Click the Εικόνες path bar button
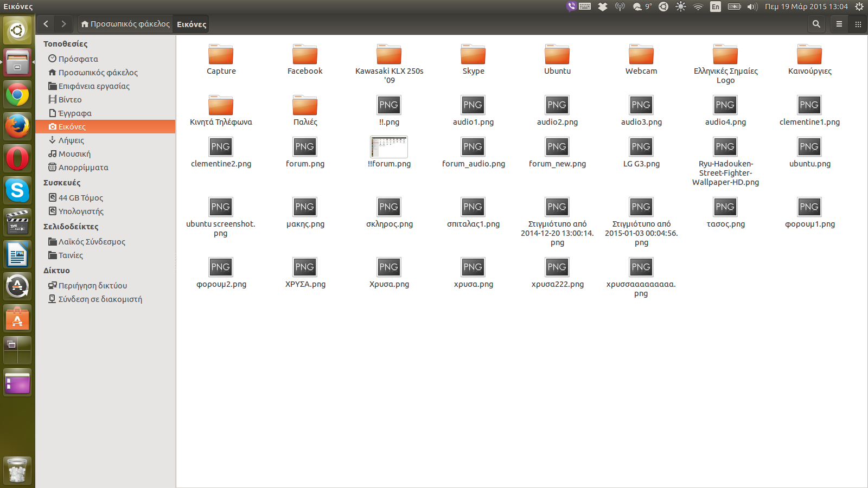Viewport: 868px width, 488px height. click(x=192, y=24)
